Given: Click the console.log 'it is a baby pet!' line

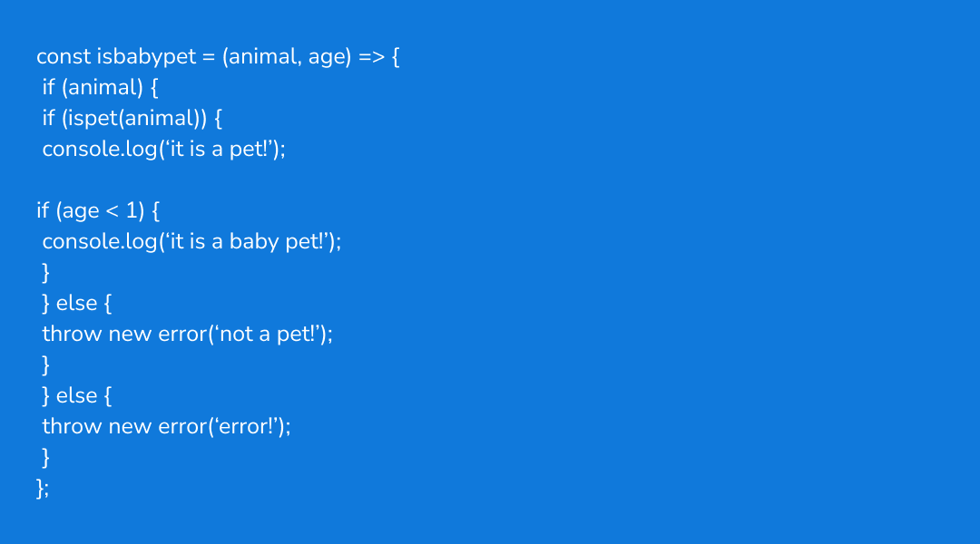Looking at the screenshot, I should tap(191, 241).
